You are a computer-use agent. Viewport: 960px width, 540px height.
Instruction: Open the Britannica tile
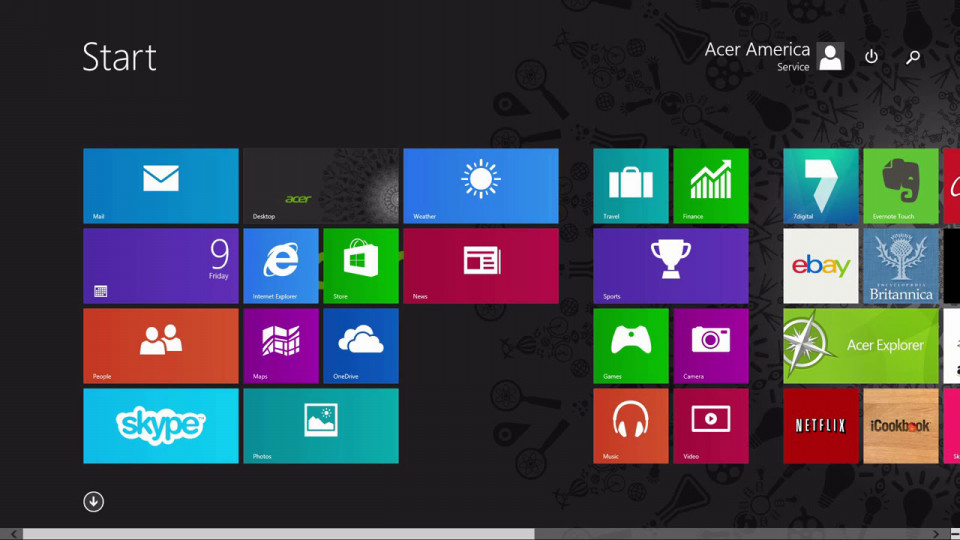901,266
